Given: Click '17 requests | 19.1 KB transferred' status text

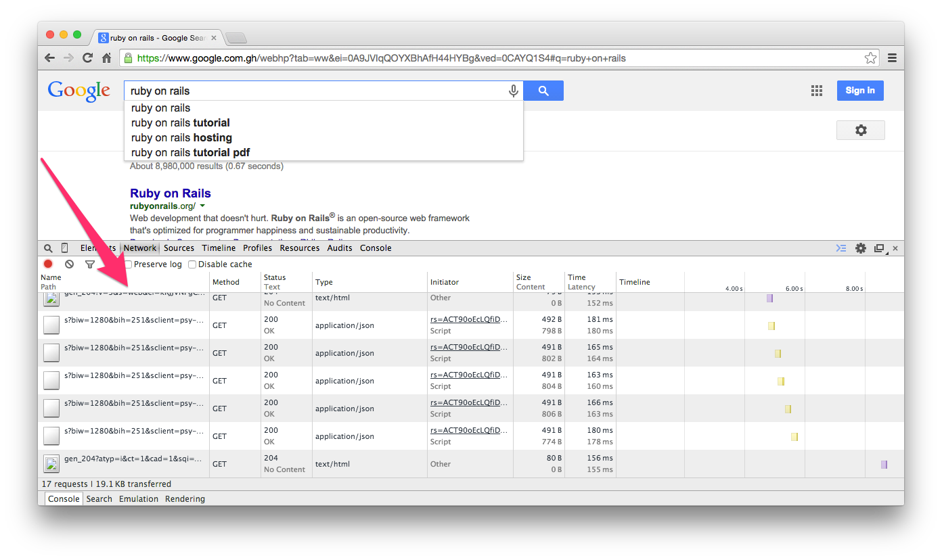Looking at the screenshot, I should tap(106, 484).
